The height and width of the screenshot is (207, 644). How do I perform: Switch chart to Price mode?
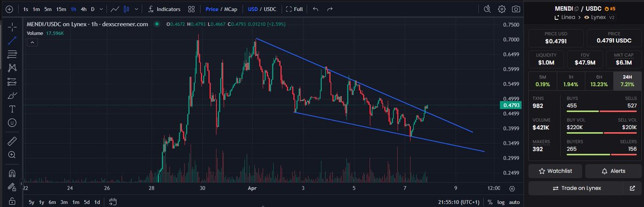click(x=212, y=9)
